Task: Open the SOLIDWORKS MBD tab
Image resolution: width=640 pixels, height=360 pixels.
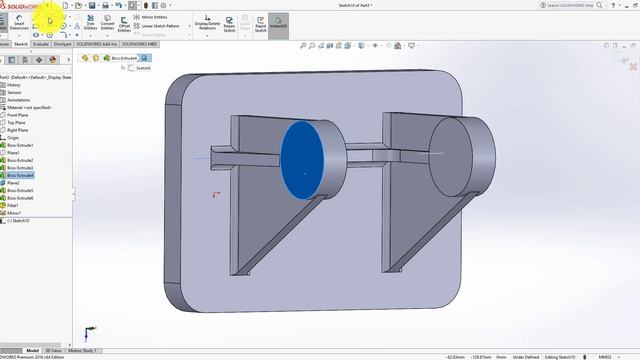Action: [140, 44]
